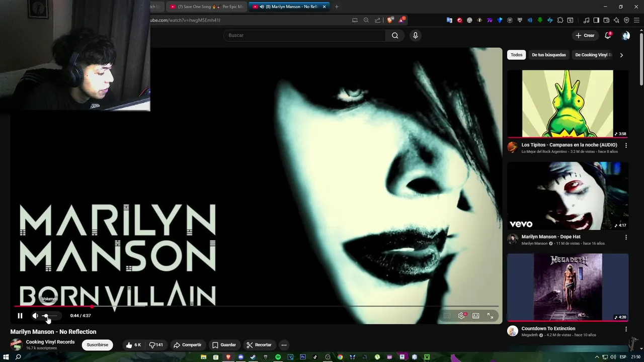Click share page icon in address bar
This screenshot has width=644, height=362.
(377, 20)
